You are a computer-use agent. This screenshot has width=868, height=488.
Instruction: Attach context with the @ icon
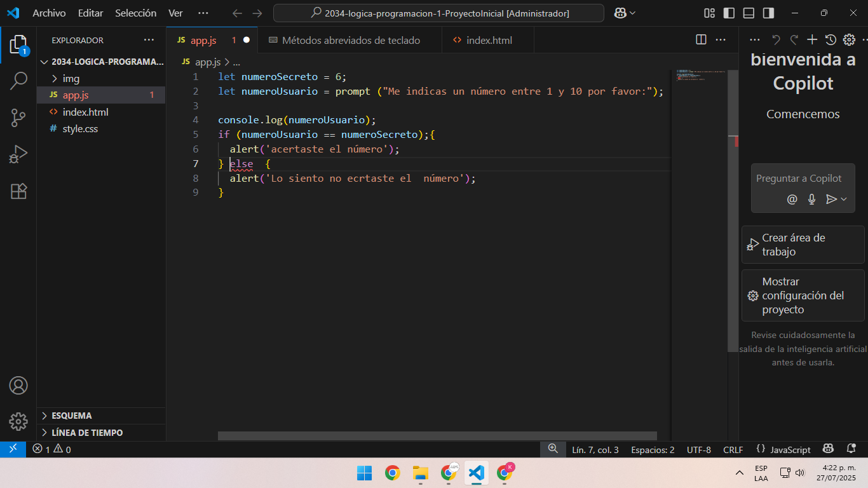792,199
